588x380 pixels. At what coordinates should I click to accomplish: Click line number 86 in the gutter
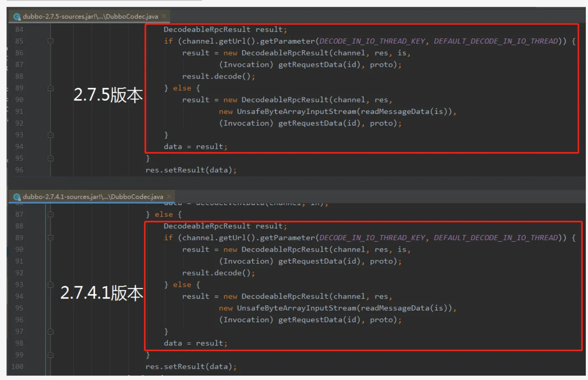click(19, 53)
